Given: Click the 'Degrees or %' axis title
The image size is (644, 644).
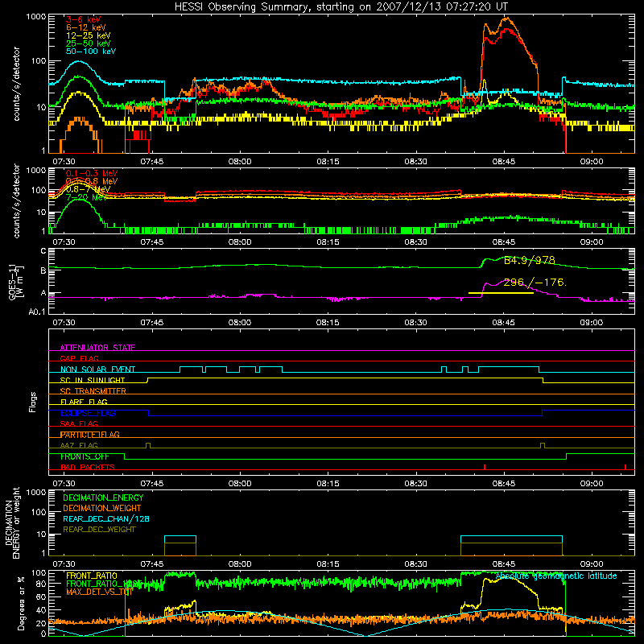Looking at the screenshot, I should pos(21,603).
